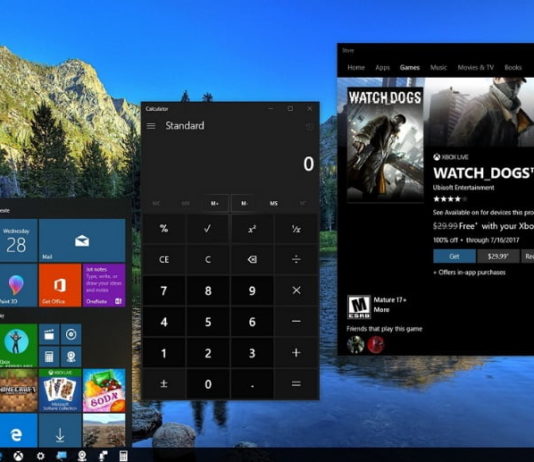Open the Paint 3D tile
The height and width of the screenshot is (462, 534).
18,285
